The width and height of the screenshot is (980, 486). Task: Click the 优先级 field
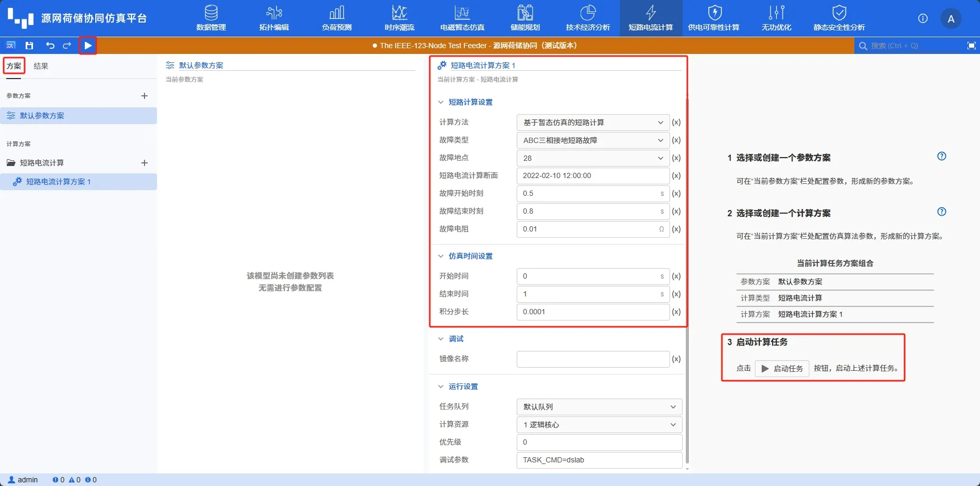[x=599, y=443]
